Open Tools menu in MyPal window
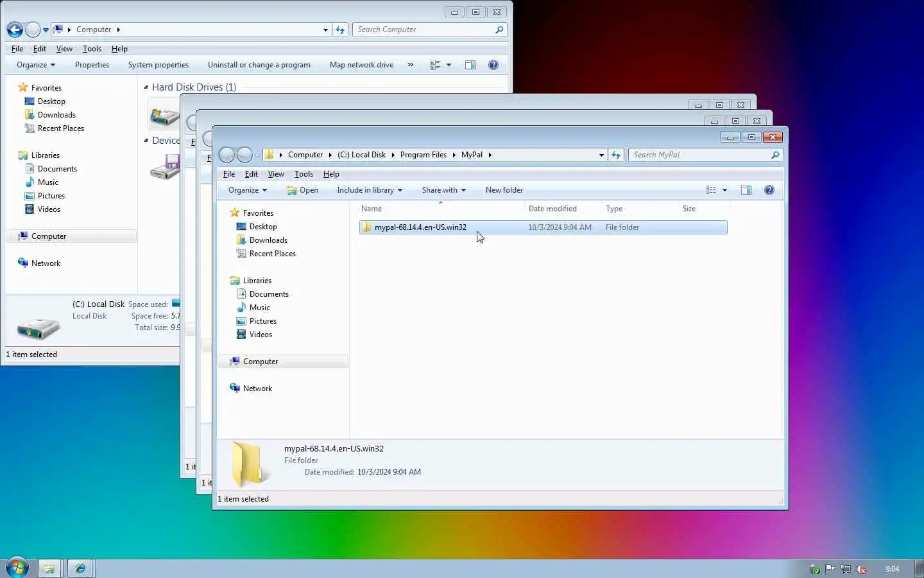This screenshot has height=578, width=924. 304,174
